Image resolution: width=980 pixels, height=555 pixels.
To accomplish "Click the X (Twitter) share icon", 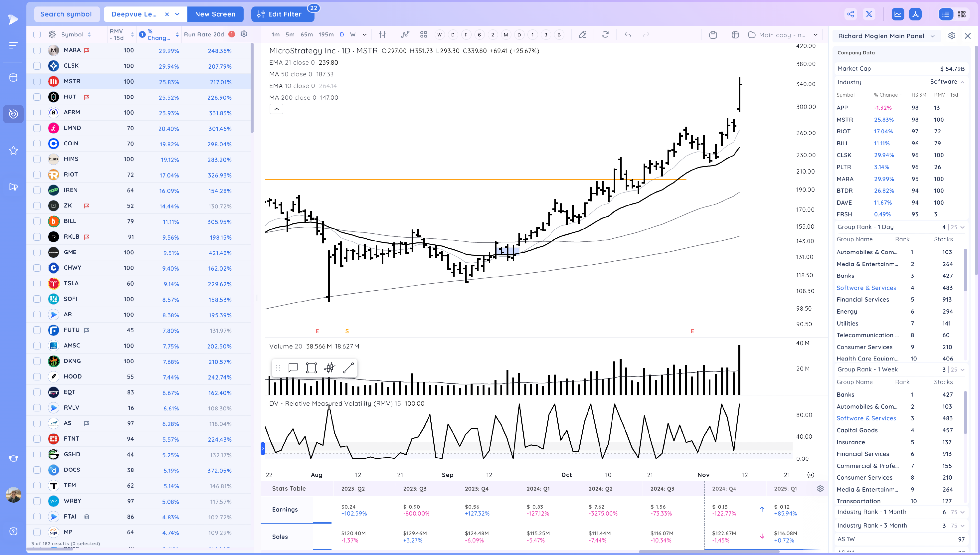I will pos(869,14).
